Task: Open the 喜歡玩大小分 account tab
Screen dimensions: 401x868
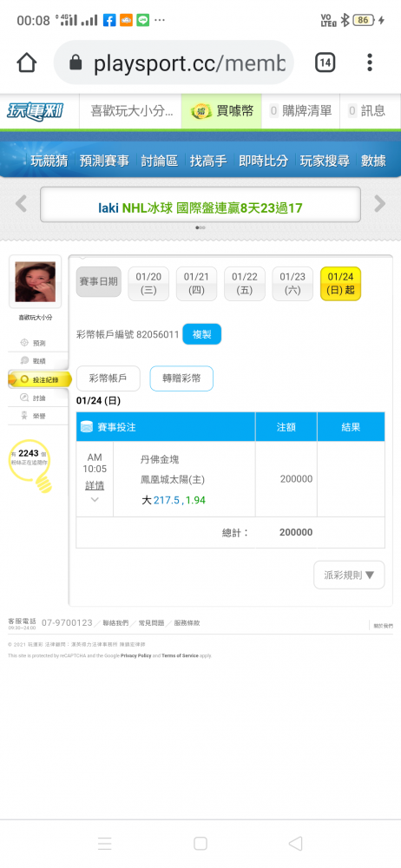Action: click(x=131, y=111)
